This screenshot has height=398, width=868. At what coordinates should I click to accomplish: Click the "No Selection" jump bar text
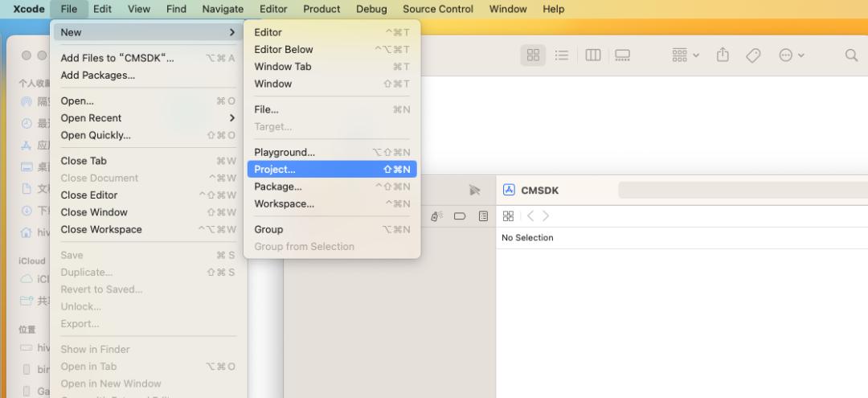pos(527,237)
